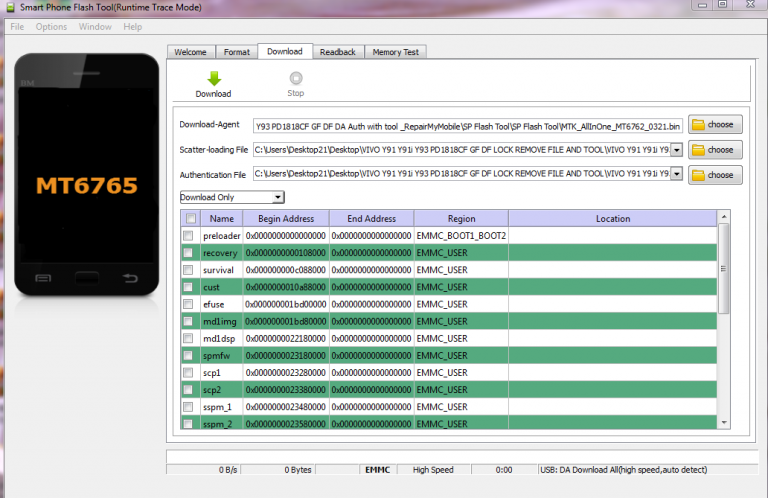Viewport: 768px width, 498px height.
Task: Click the app icon in title bar
Action: pyautogui.click(x=10, y=7)
